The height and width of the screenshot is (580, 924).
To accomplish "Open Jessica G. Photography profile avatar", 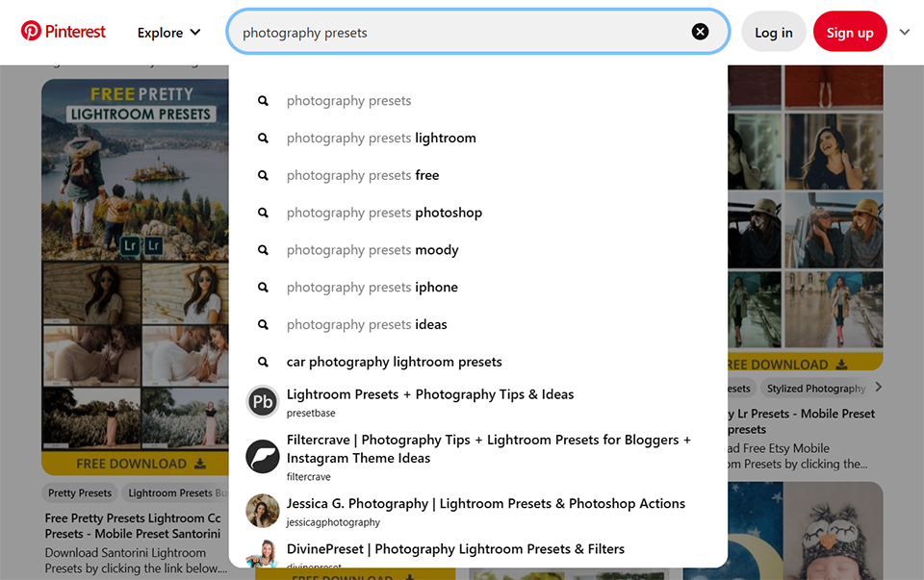I will pos(262,511).
